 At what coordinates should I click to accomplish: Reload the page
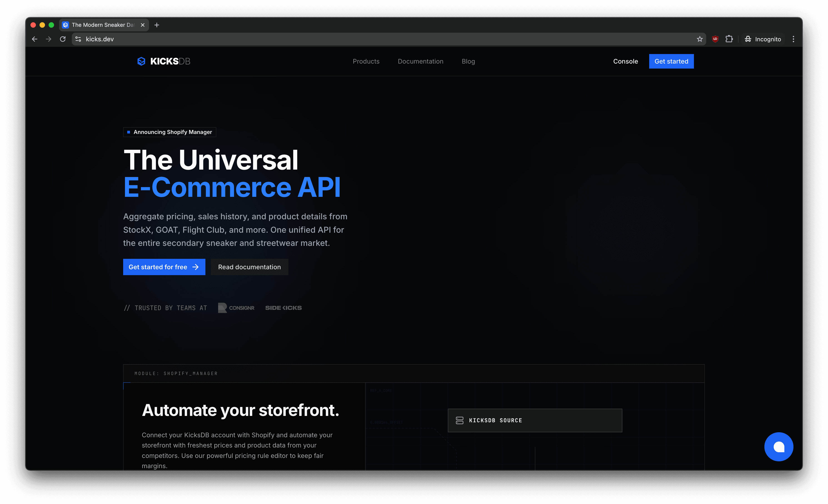coord(63,39)
